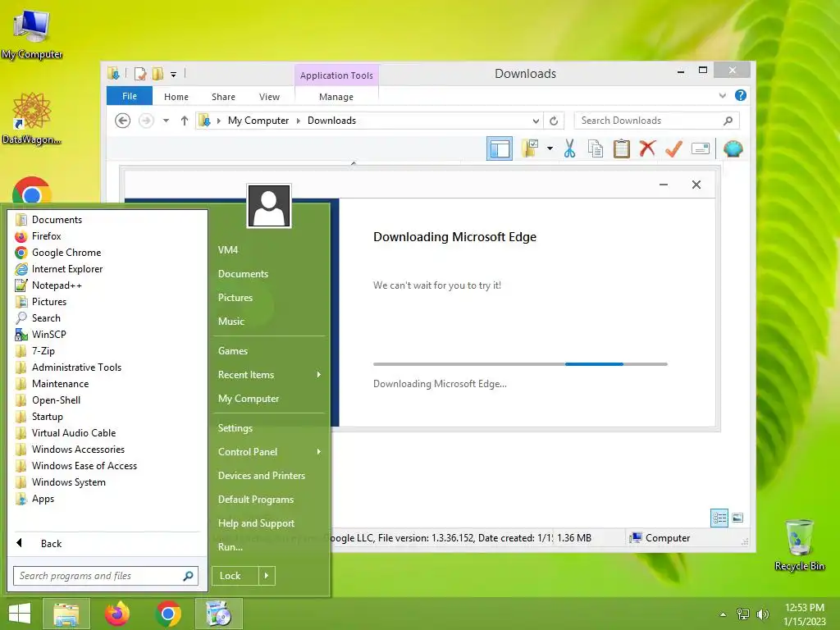Collapse the ribbon with chevron arrow
The height and width of the screenshot is (630, 840).
(x=722, y=96)
